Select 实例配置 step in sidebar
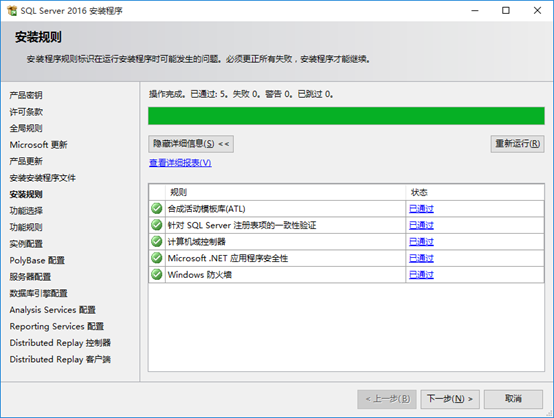The height and width of the screenshot is (418, 554). tap(26, 243)
